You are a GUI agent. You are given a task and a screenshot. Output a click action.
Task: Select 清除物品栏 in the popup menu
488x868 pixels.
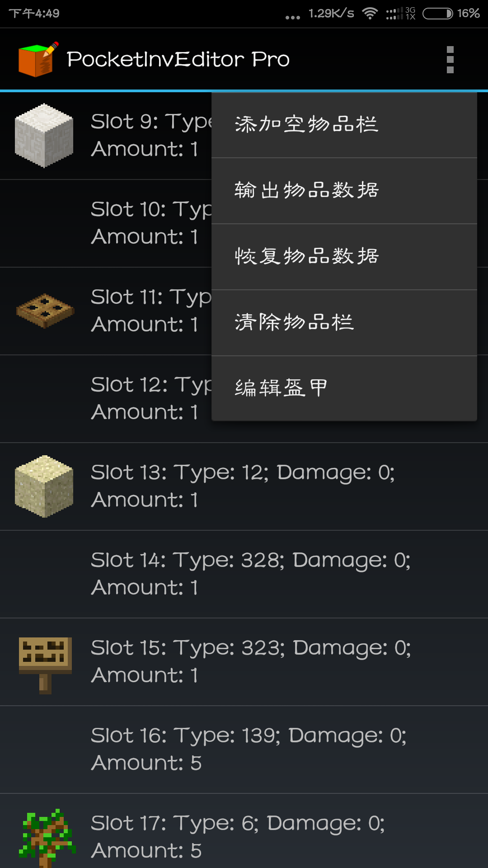pos(294,322)
